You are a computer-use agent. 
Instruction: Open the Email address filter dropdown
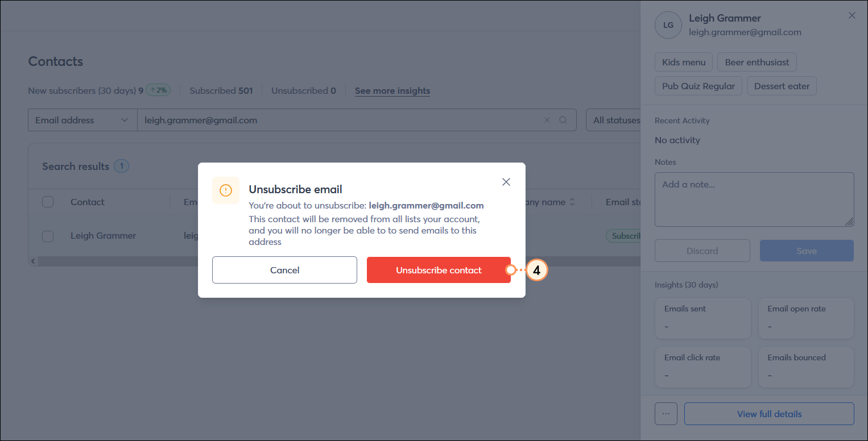click(82, 120)
